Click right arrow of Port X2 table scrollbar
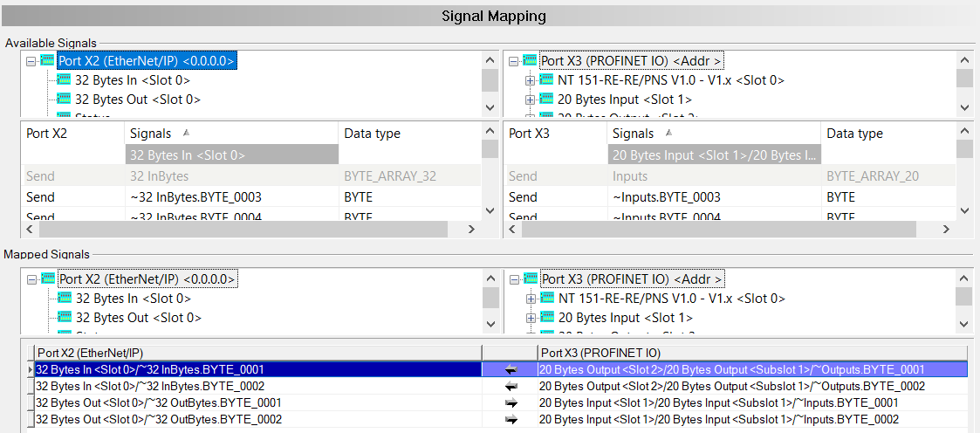The height and width of the screenshot is (433, 980). (472, 230)
